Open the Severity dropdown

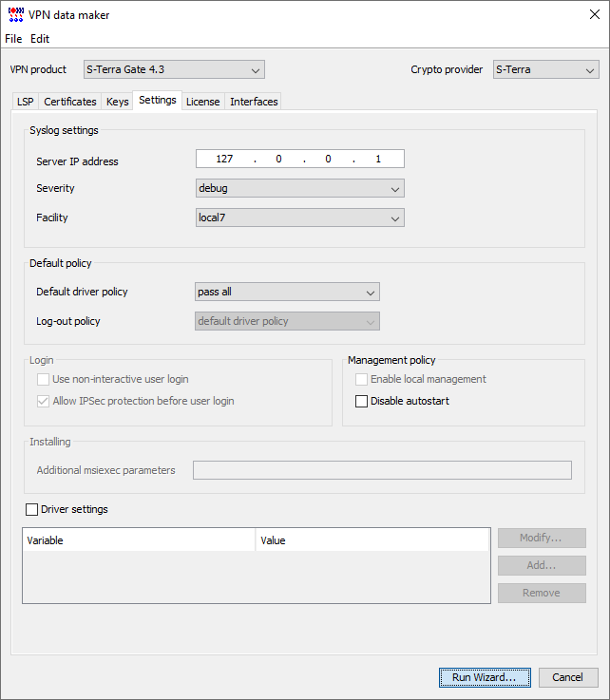pyautogui.click(x=300, y=188)
